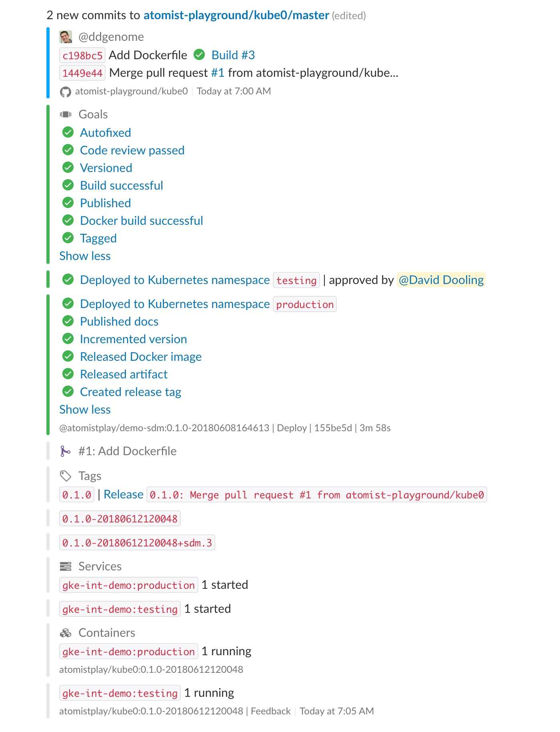Screen dimensions: 560x732
Task: Open the Feedback link in the footer
Action: [x=271, y=711]
